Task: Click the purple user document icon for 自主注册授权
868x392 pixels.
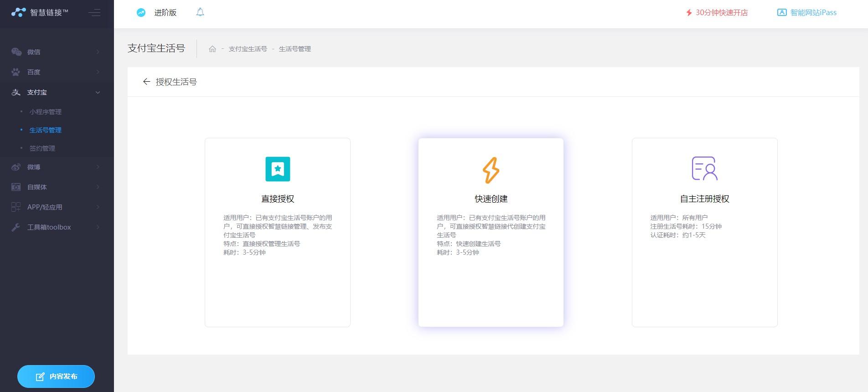Action: point(705,168)
